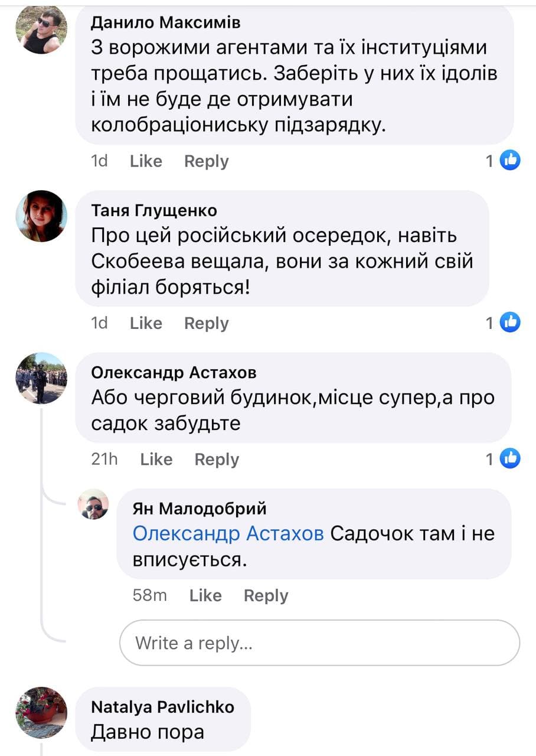Like Данило Максимів's comment

tap(146, 161)
